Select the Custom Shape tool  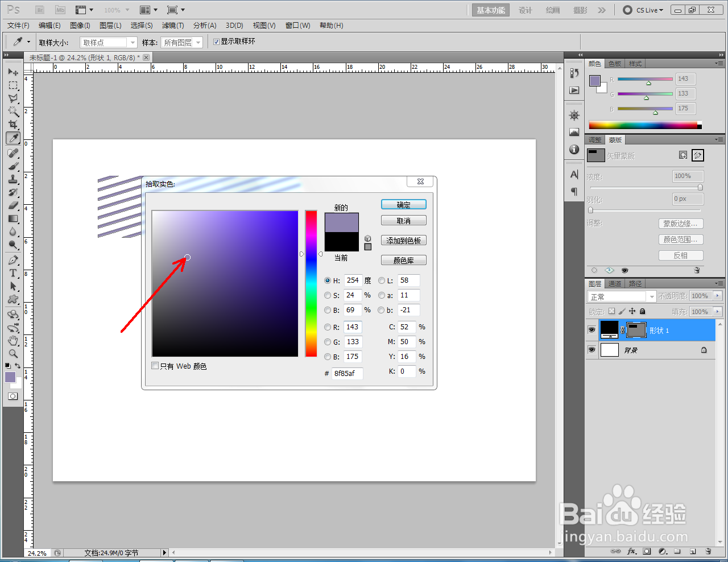[x=13, y=299]
